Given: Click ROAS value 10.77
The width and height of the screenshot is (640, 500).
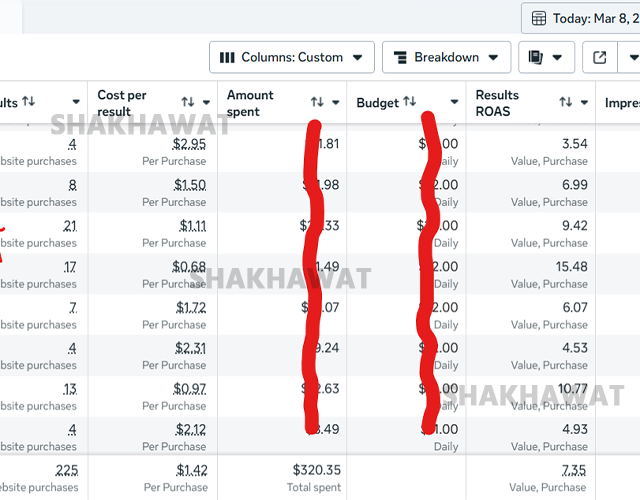Looking at the screenshot, I should click(573, 389).
